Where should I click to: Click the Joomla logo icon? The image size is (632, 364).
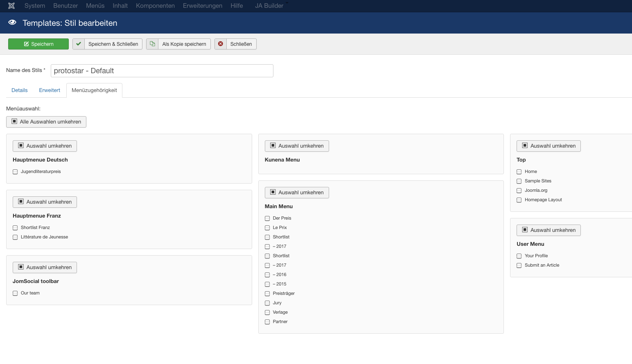coord(11,6)
